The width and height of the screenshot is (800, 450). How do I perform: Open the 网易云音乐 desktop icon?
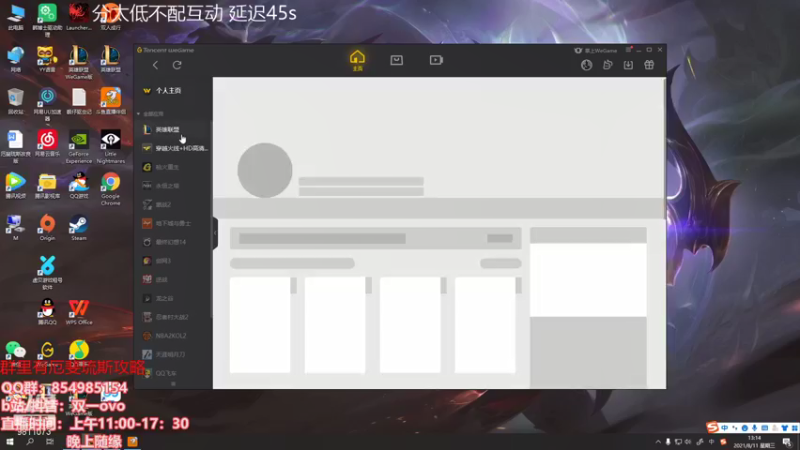[x=47, y=143]
